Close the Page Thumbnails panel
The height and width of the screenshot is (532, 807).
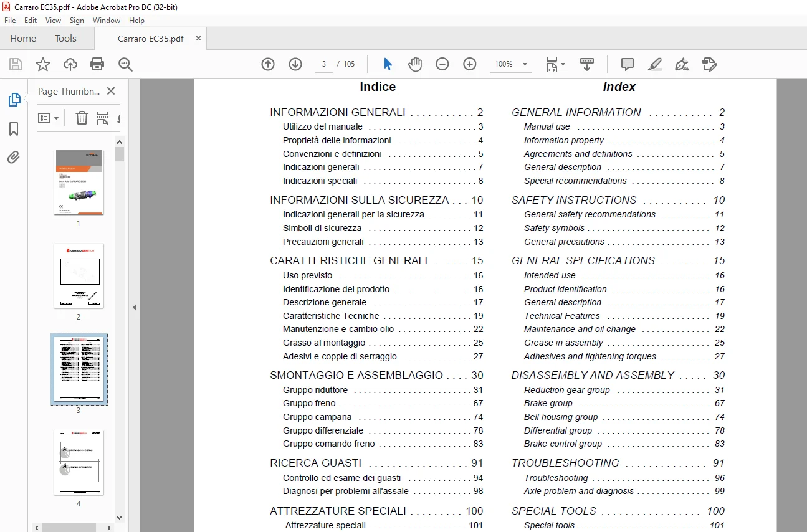pyautogui.click(x=111, y=91)
